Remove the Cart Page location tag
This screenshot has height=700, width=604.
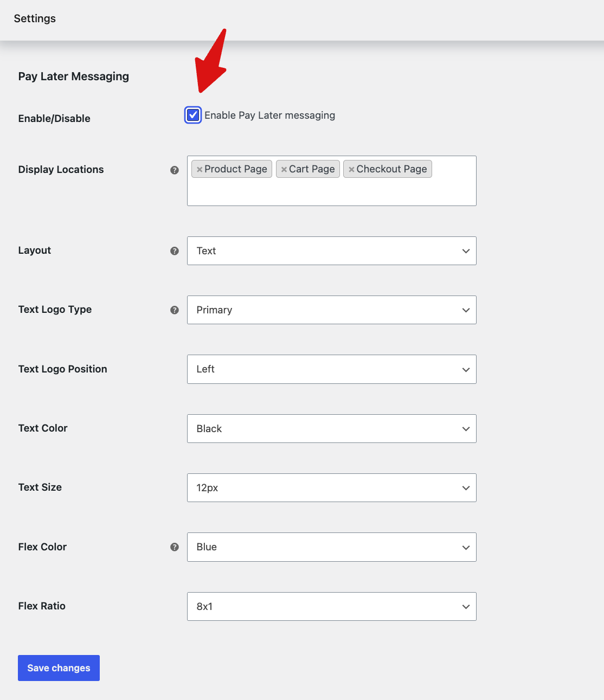pos(284,169)
